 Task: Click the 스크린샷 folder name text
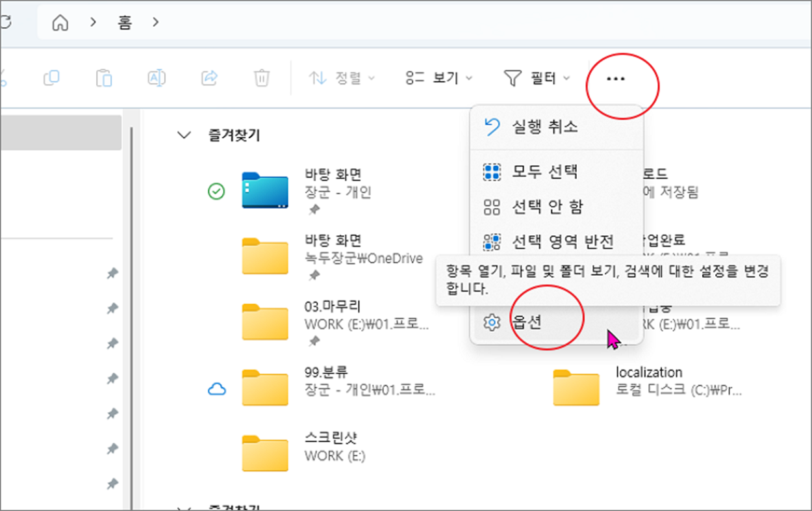(x=331, y=438)
